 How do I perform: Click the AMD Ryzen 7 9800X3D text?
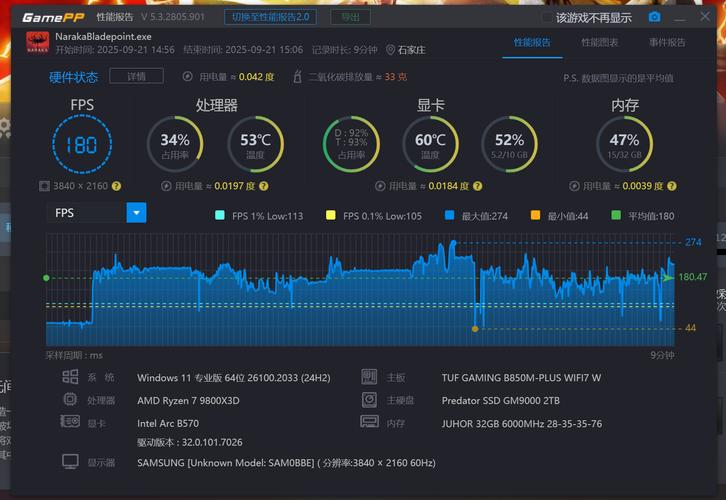tap(188, 400)
